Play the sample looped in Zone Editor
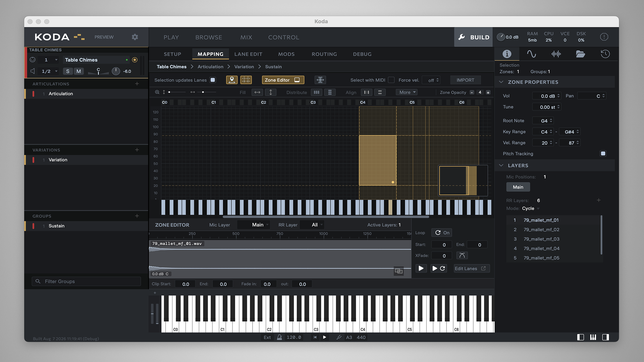This screenshot has width=644, height=362. pos(438,268)
